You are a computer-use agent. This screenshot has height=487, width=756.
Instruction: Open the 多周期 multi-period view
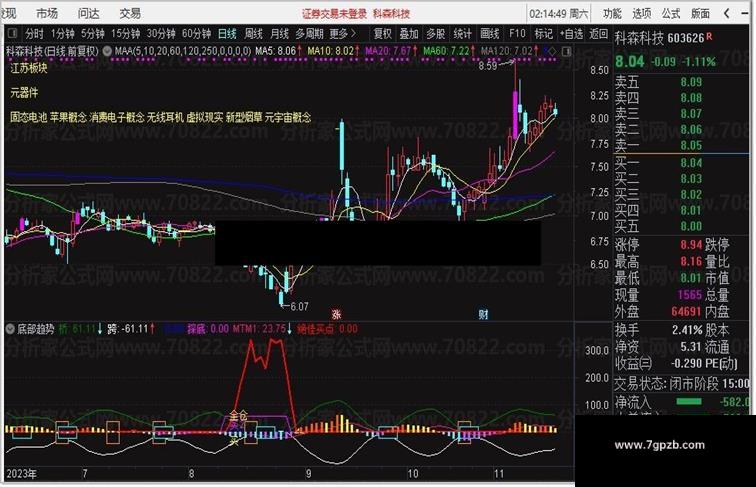point(309,34)
